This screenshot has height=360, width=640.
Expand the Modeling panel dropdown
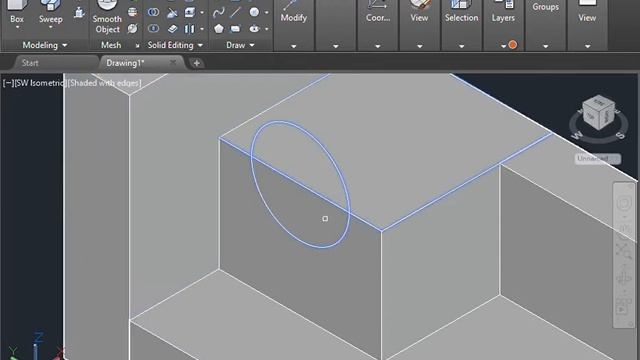click(64, 45)
